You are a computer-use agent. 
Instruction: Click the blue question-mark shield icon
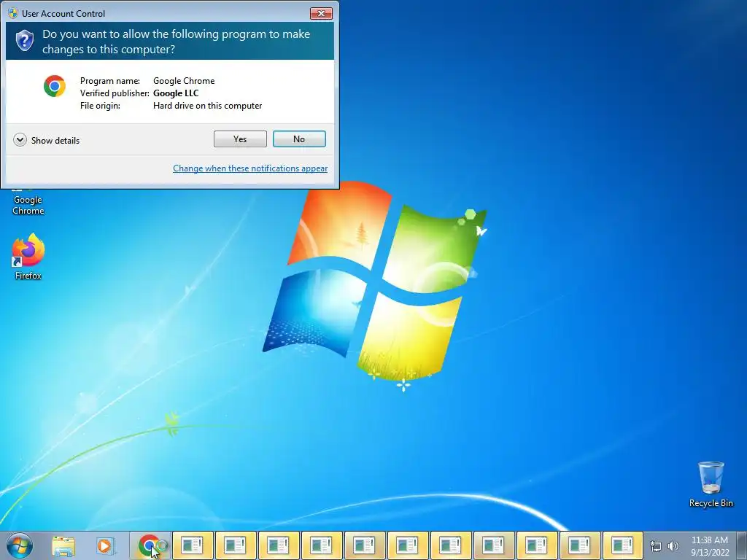click(x=24, y=41)
